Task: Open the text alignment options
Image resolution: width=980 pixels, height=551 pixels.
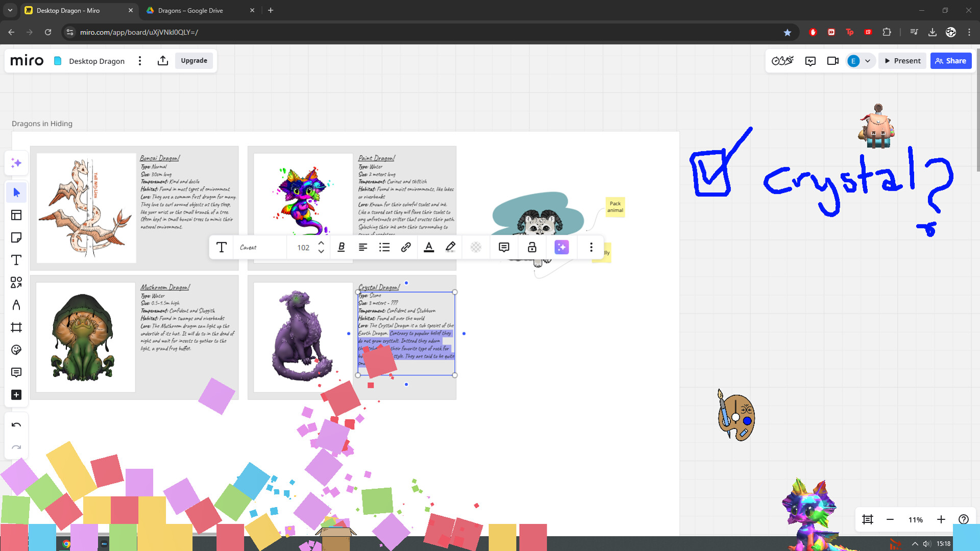Action: coord(363,247)
